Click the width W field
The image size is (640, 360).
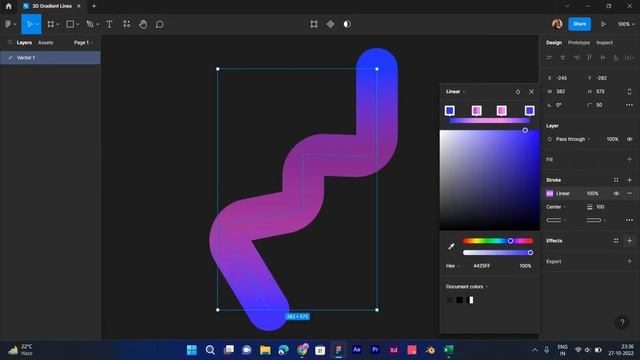563,91
